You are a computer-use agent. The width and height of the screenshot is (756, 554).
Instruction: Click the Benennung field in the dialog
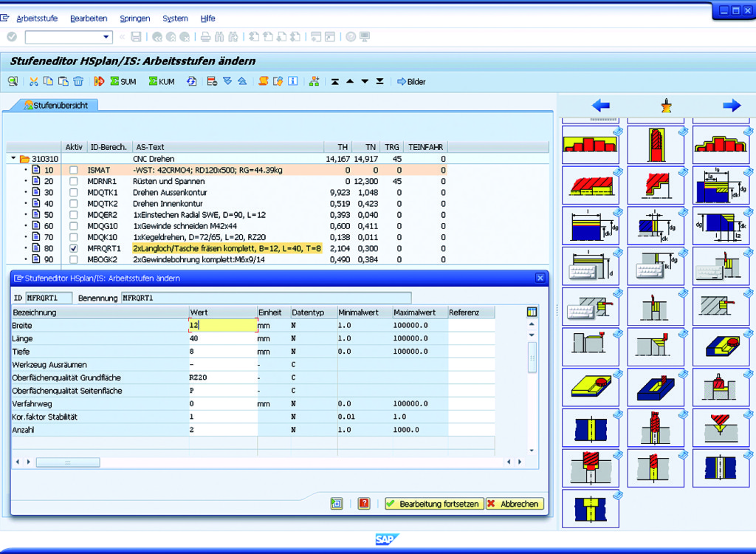pos(266,298)
